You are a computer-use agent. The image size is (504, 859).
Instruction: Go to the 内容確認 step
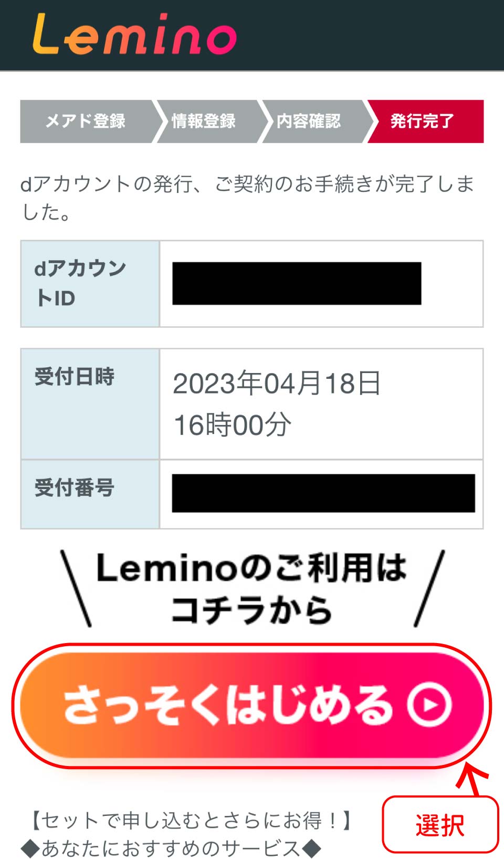[x=309, y=121]
